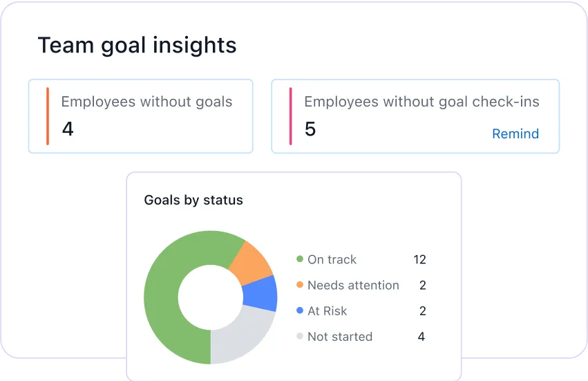
Task: Click the Team goal insights title
Action: 137,45
